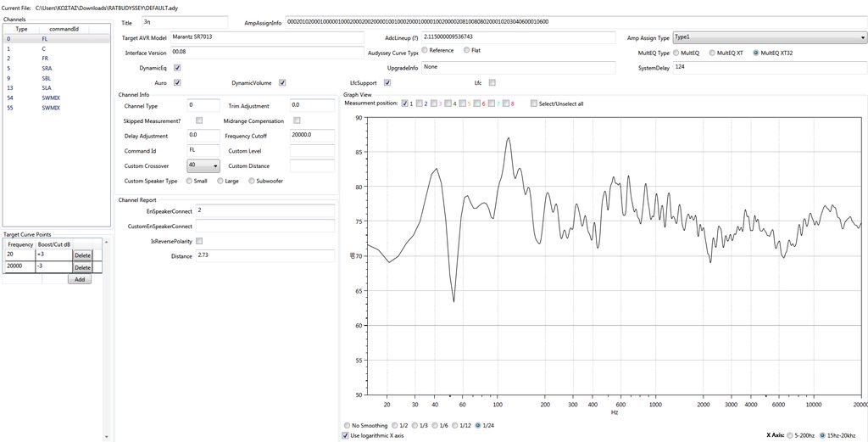This screenshot has width=868, height=442.
Task: Select 1/24 smoothing option
Action: [478, 425]
